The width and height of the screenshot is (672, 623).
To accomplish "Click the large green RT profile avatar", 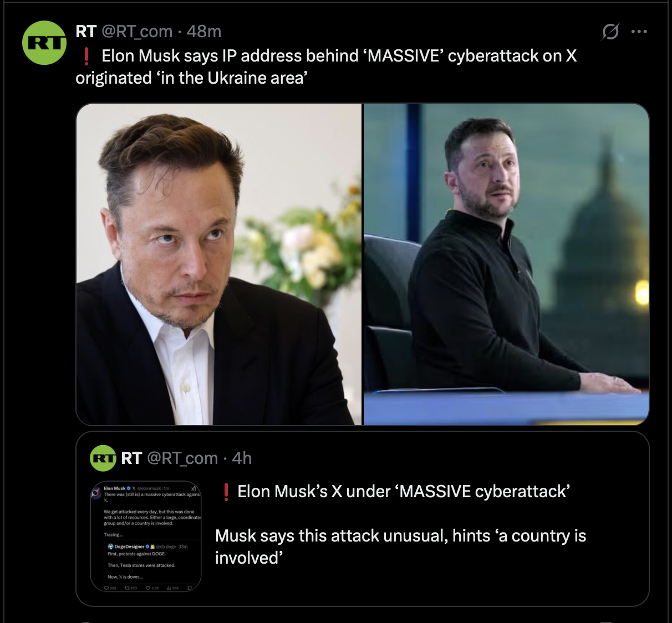I will click(44, 43).
